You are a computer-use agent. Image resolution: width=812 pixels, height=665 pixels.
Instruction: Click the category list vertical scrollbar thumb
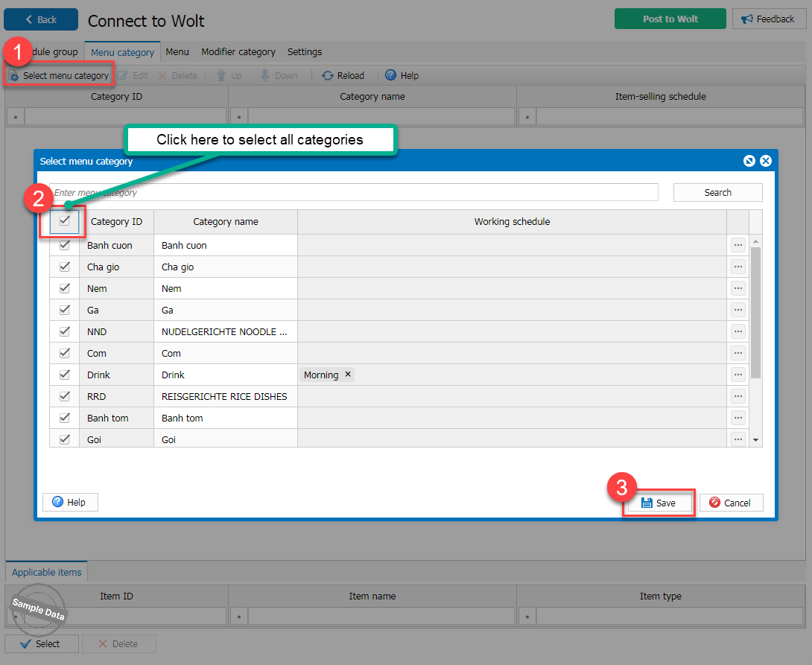tap(755, 313)
